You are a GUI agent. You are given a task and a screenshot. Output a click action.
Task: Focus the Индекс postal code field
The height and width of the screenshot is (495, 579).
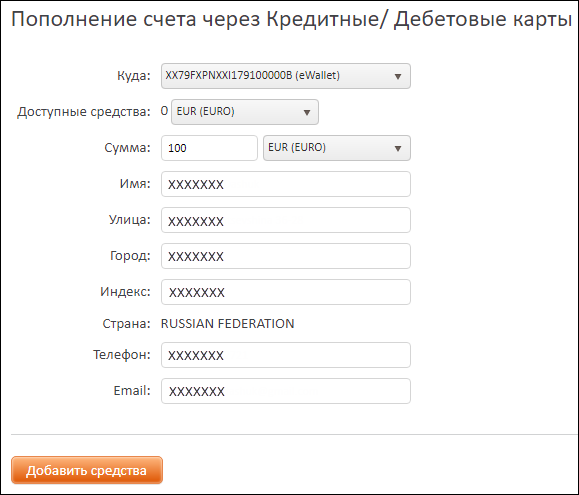pyautogui.click(x=285, y=292)
